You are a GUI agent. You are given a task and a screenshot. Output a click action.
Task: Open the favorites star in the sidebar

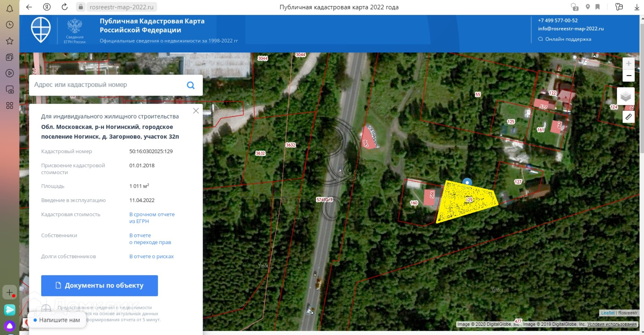[10, 41]
